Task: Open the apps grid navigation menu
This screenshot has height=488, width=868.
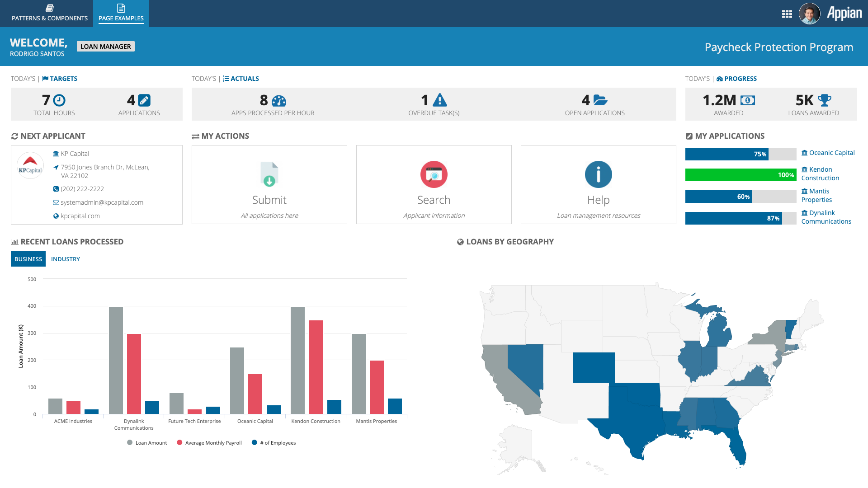Action: point(787,14)
